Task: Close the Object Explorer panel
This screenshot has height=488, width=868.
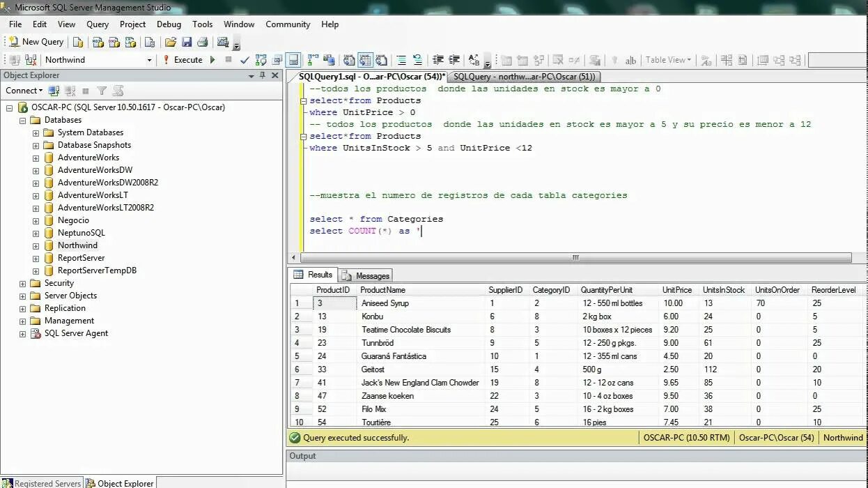Action: click(x=275, y=75)
